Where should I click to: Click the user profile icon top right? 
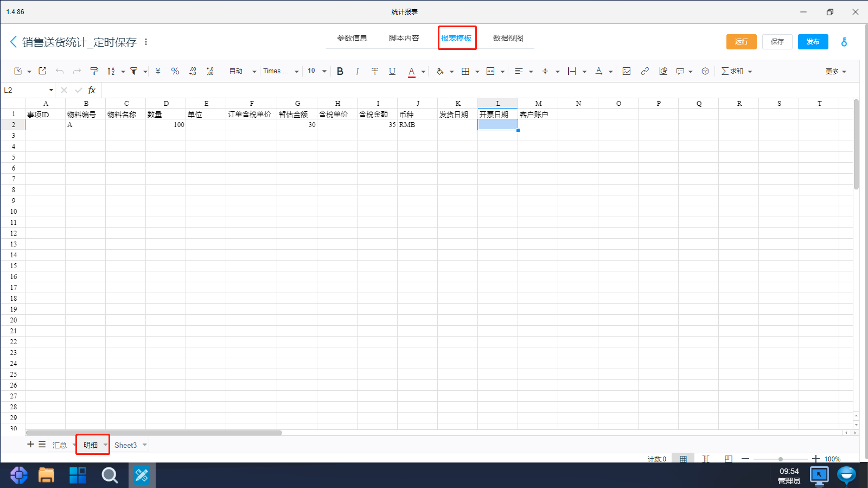tap(844, 42)
